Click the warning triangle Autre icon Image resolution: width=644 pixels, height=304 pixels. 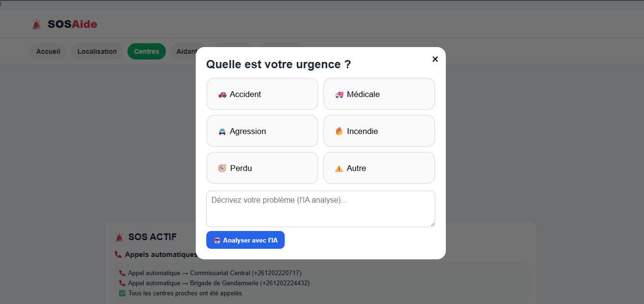[339, 169]
